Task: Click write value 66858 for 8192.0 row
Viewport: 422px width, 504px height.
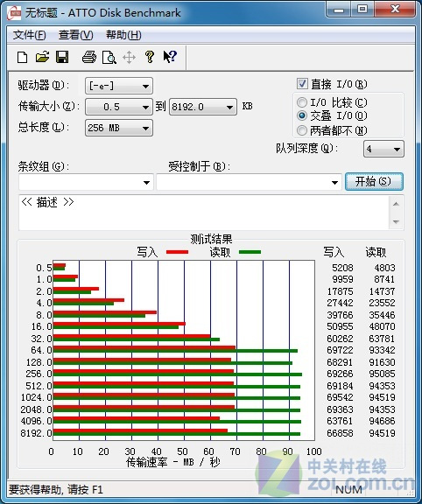Action: tap(340, 433)
